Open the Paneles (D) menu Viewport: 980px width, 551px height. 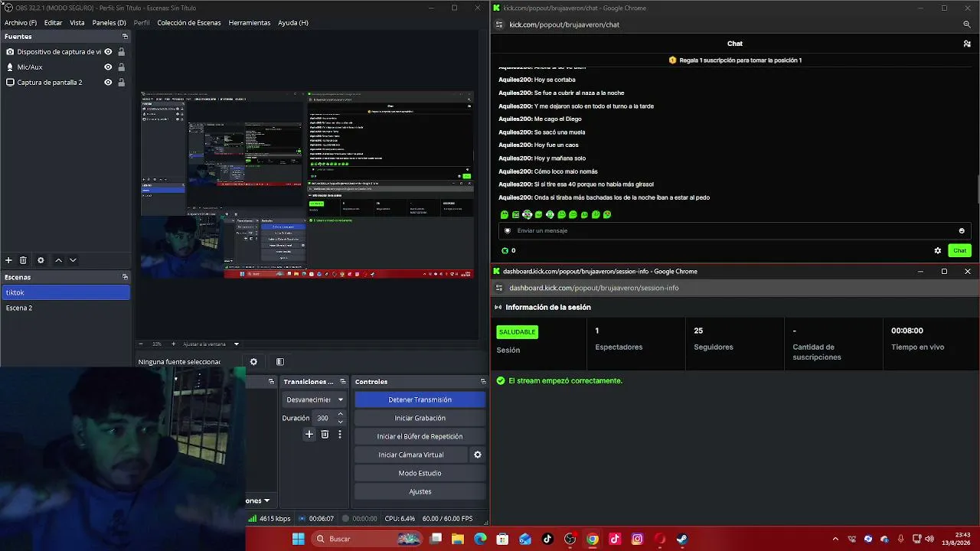click(x=109, y=23)
